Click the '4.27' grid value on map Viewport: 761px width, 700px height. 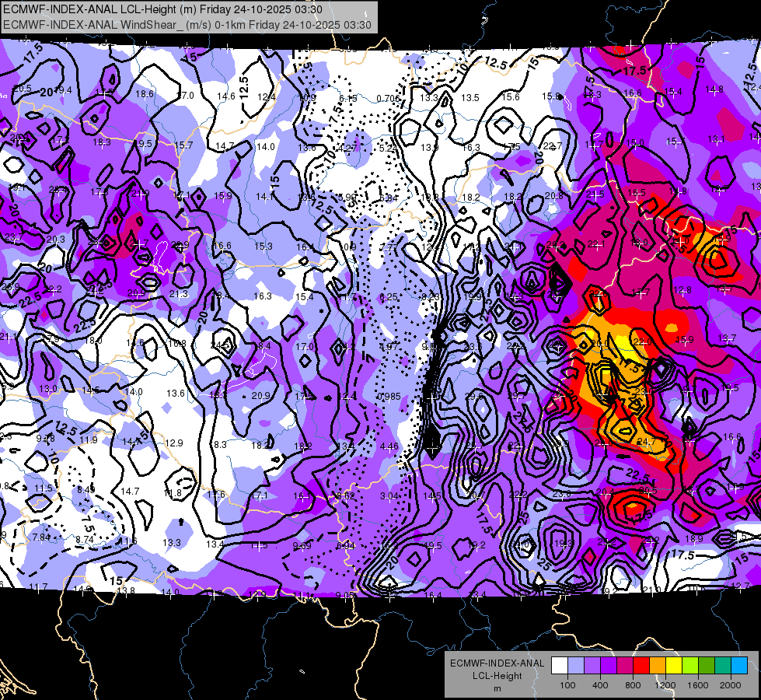click(x=347, y=148)
